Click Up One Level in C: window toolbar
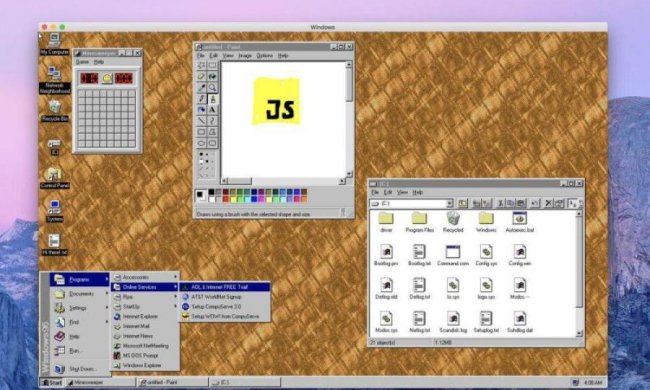 [462, 203]
